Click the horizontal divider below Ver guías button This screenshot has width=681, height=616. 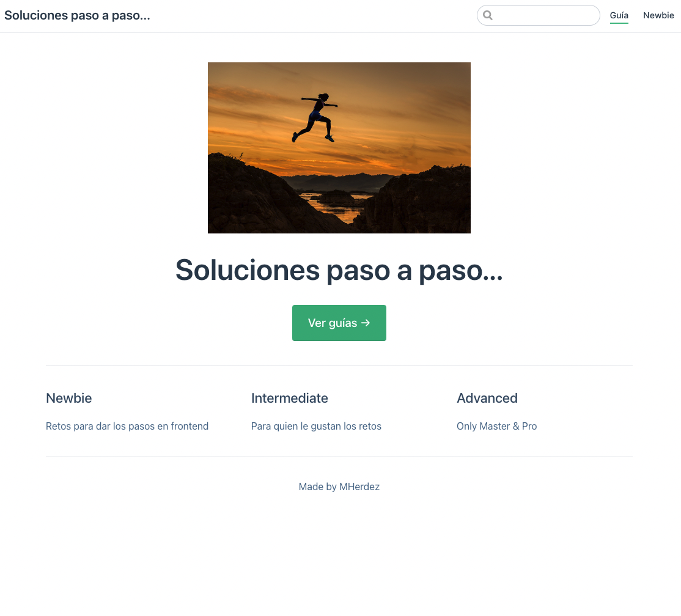[339, 365]
